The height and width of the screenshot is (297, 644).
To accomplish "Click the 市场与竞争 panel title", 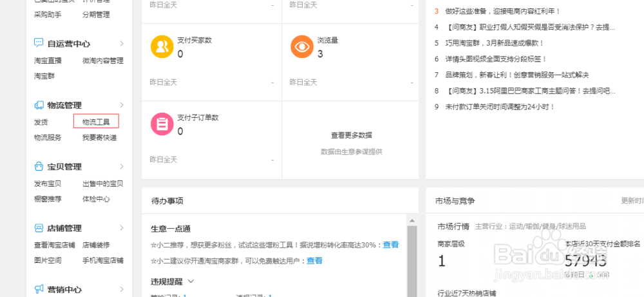I will pos(455,201).
